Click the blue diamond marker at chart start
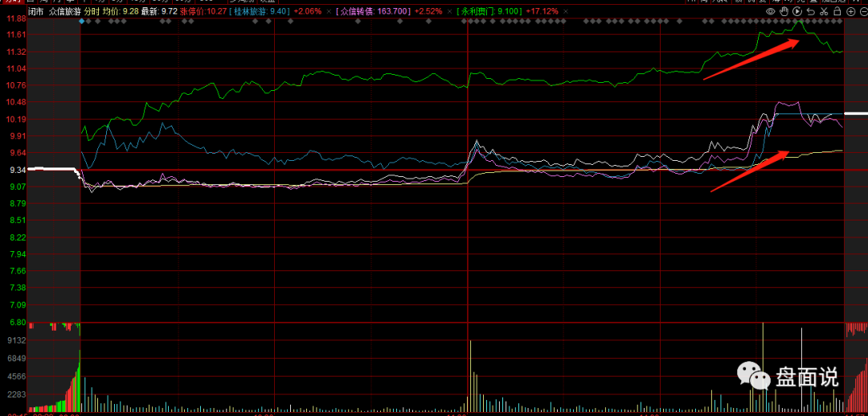Screen dimensions: 868x416 [82, 21]
